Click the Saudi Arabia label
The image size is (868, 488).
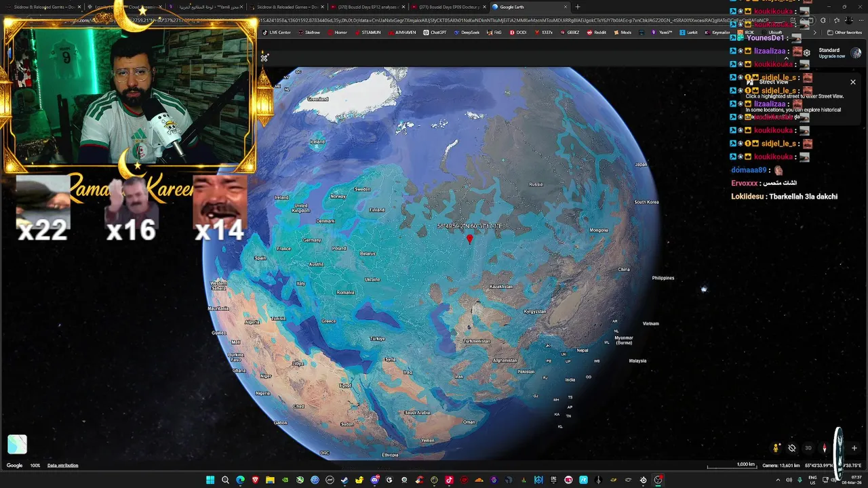tap(417, 413)
